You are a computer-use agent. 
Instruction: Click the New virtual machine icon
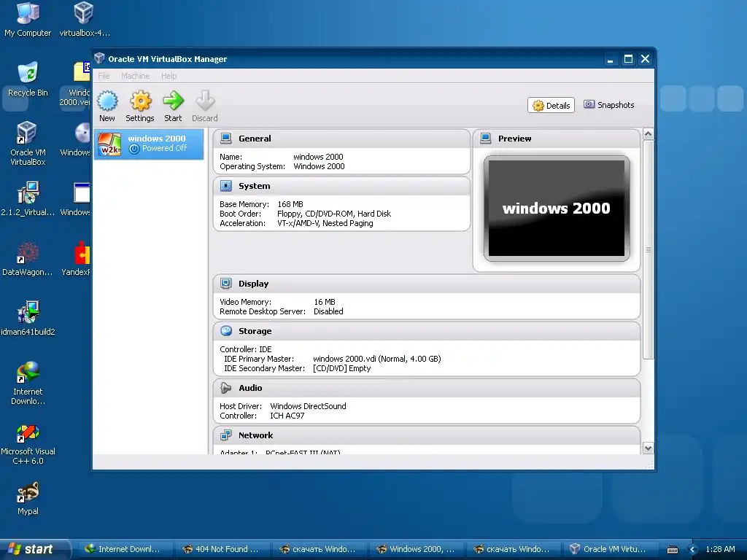point(107,101)
